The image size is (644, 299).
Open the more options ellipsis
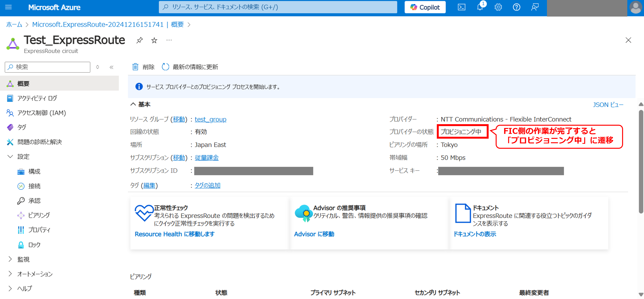pos(169,40)
